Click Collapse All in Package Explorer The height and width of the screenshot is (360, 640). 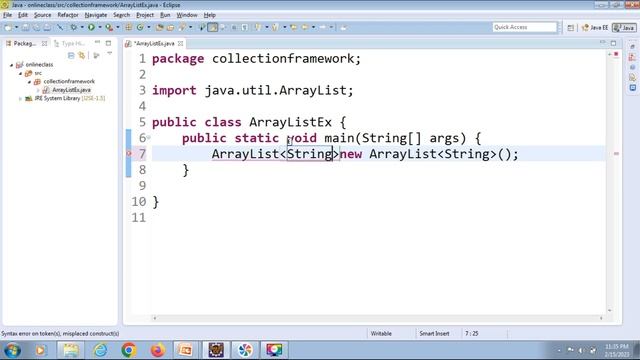[71, 56]
